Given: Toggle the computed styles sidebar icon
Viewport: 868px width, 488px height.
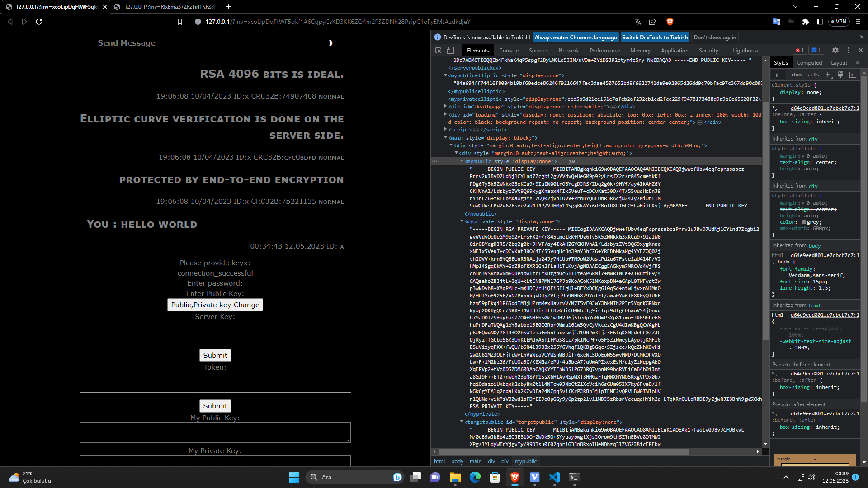Looking at the screenshot, I should 853,75.
